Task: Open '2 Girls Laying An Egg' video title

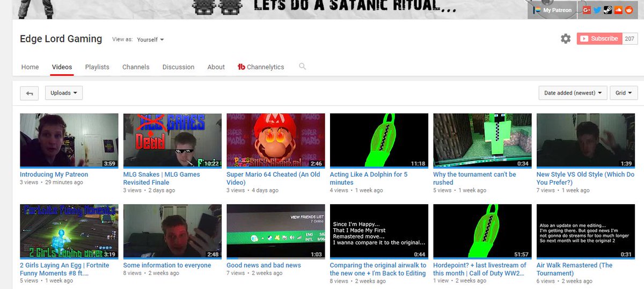Action: (x=64, y=269)
